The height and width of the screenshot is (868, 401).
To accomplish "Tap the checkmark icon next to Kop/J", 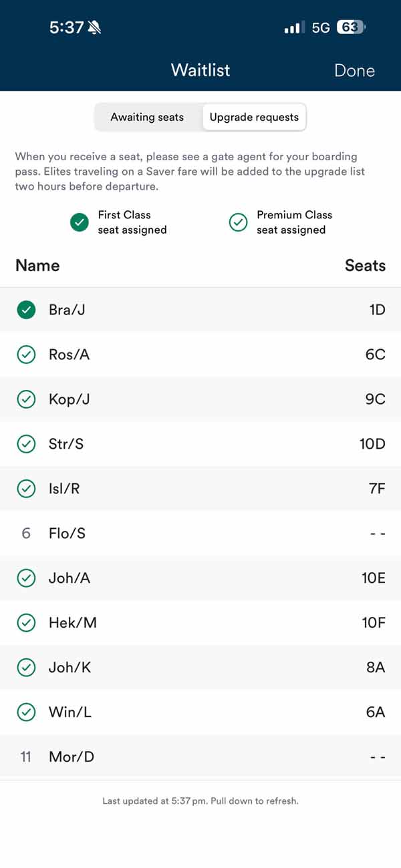I will [26, 399].
